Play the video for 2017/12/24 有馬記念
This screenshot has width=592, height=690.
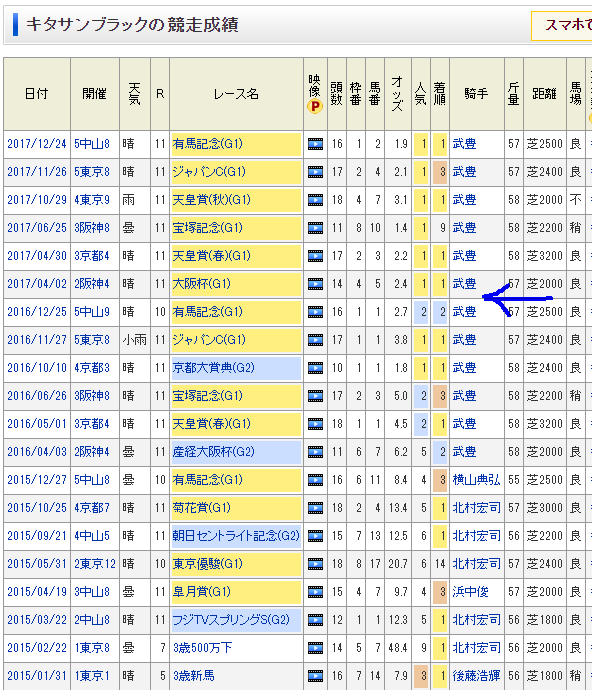point(315,144)
